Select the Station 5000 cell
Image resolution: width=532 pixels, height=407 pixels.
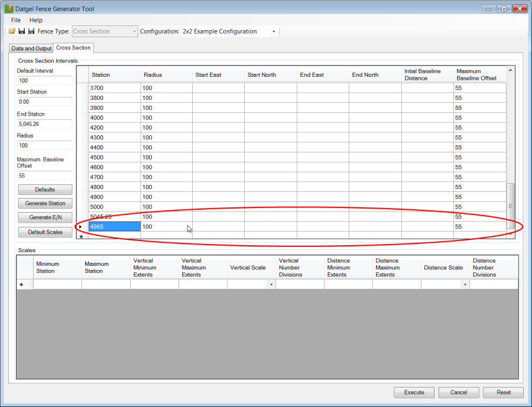(114, 207)
